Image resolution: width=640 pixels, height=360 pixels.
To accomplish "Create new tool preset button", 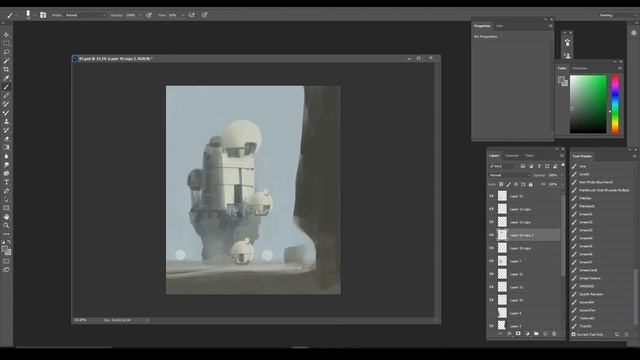I will (x=617, y=334).
